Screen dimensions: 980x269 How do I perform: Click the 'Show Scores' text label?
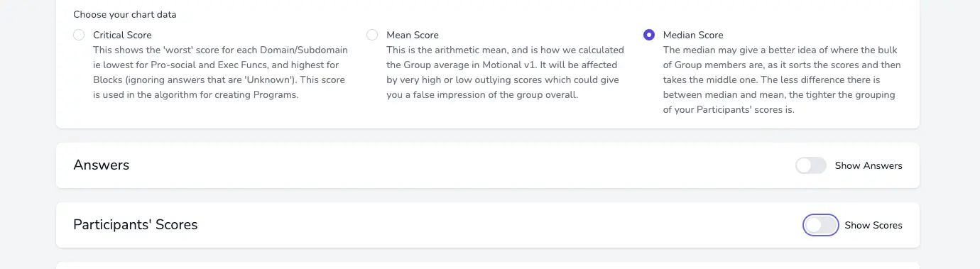873,225
